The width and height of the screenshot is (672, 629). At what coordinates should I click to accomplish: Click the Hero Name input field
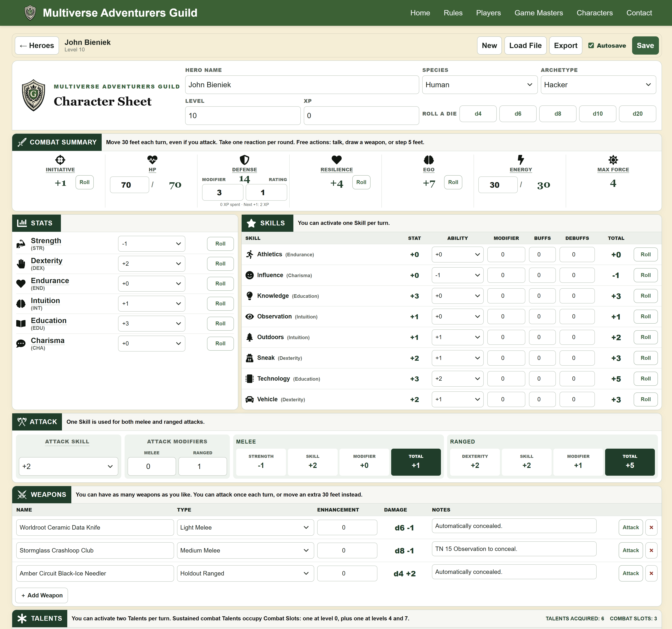point(302,85)
